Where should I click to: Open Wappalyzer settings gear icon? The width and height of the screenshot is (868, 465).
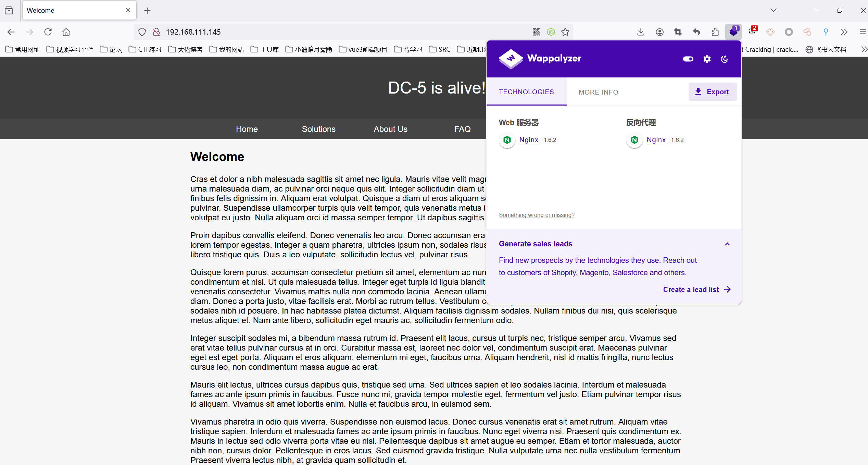pyautogui.click(x=707, y=59)
